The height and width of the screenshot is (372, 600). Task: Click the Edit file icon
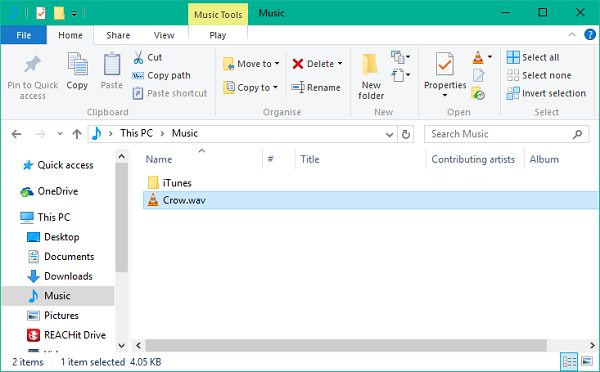[x=478, y=75]
